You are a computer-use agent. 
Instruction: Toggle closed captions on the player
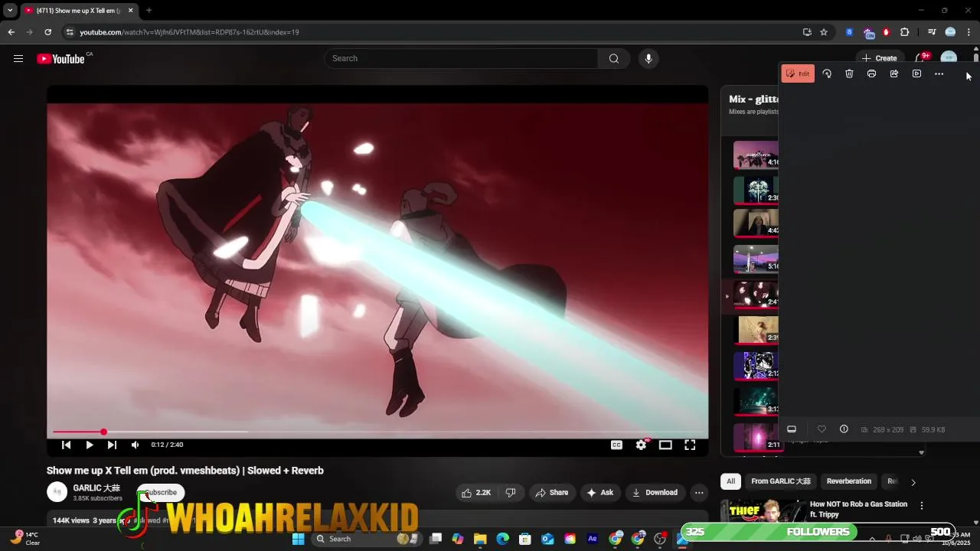coord(616,445)
